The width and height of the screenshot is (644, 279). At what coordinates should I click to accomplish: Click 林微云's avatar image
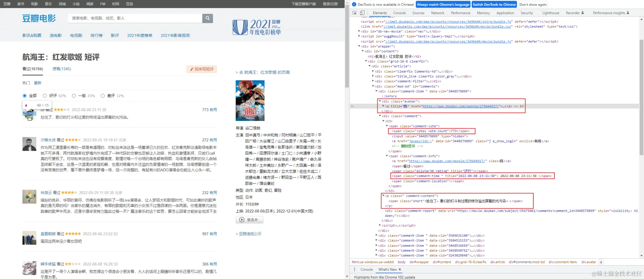pyautogui.click(x=29, y=197)
